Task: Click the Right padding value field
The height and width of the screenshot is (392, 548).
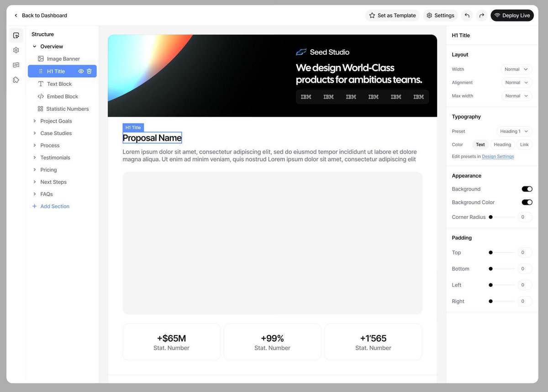Action: pos(525,301)
